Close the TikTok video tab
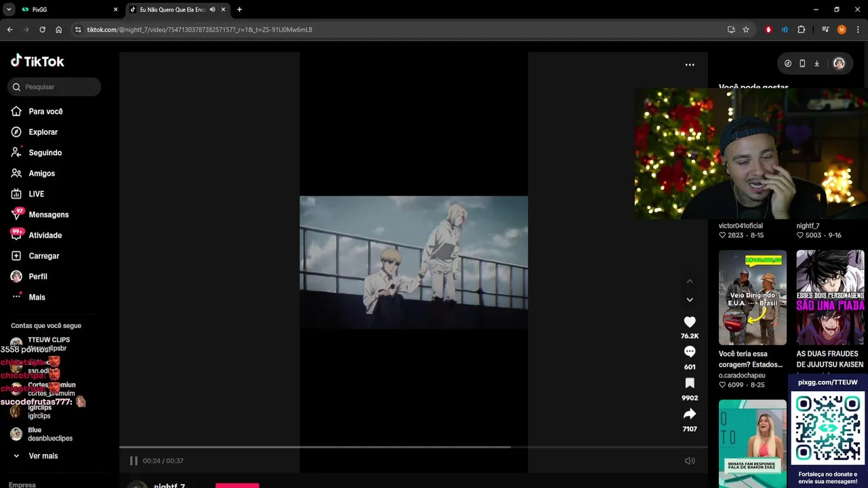The height and width of the screenshot is (488, 868). pyautogui.click(x=223, y=9)
